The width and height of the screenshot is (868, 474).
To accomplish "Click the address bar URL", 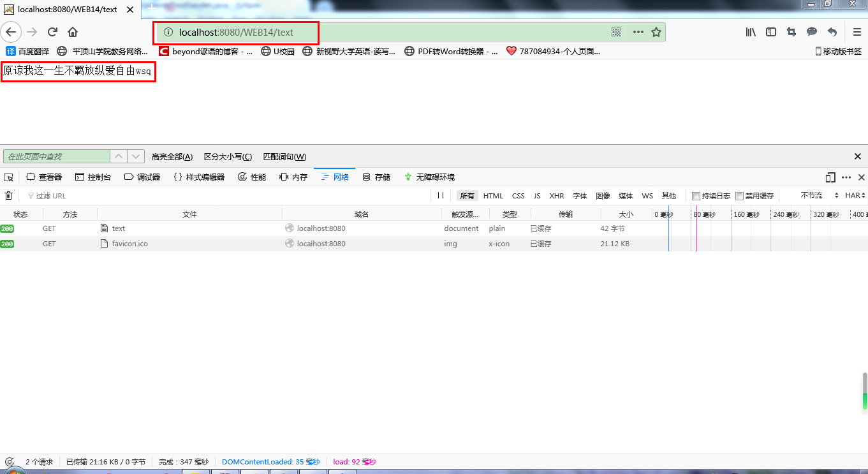I will [x=236, y=32].
